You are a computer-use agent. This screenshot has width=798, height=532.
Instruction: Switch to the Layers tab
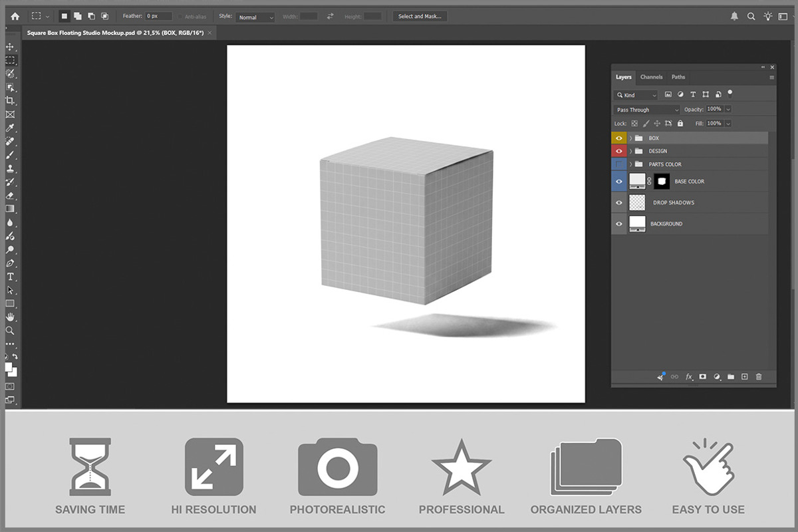pyautogui.click(x=624, y=77)
